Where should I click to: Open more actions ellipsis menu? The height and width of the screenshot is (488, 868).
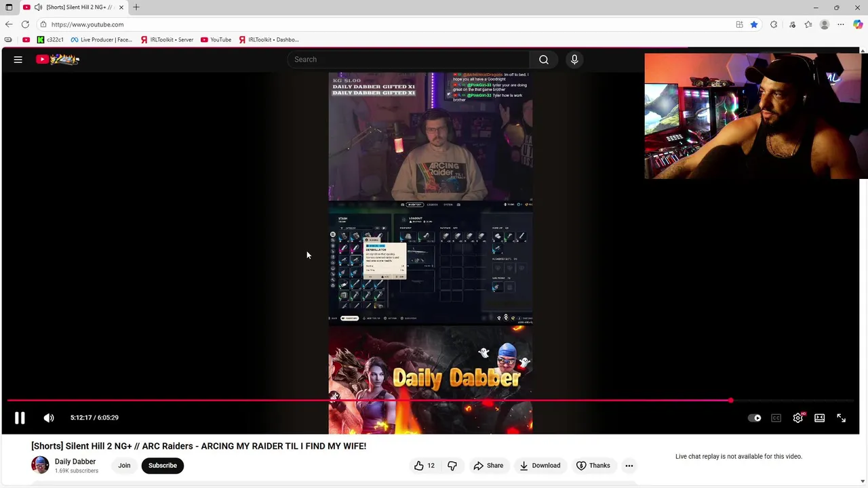[629, 466]
